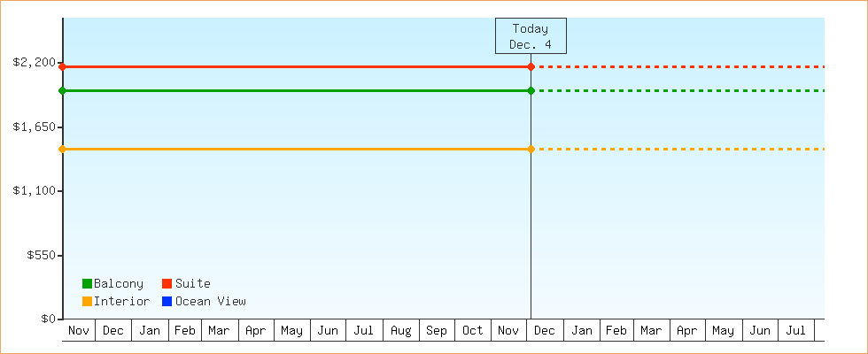The width and height of the screenshot is (868, 354).
Task: Select the Sep month on the timeline axis
Action: pos(437,331)
